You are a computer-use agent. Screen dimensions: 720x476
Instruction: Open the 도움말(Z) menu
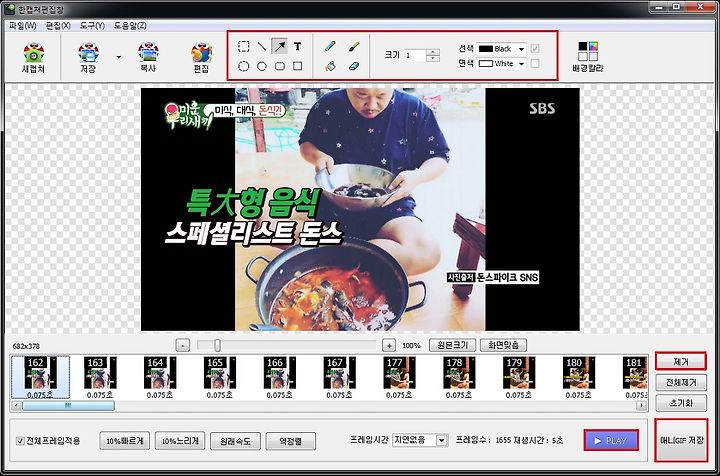tap(130, 26)
